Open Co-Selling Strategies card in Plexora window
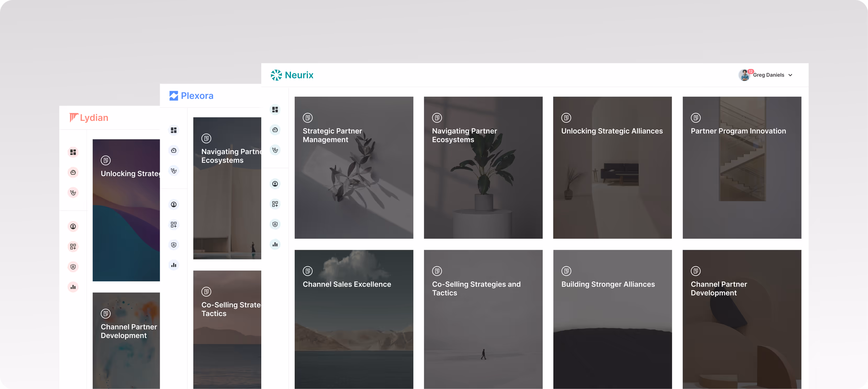This screenshot has height=389, width=868. [x=227, y=330]
